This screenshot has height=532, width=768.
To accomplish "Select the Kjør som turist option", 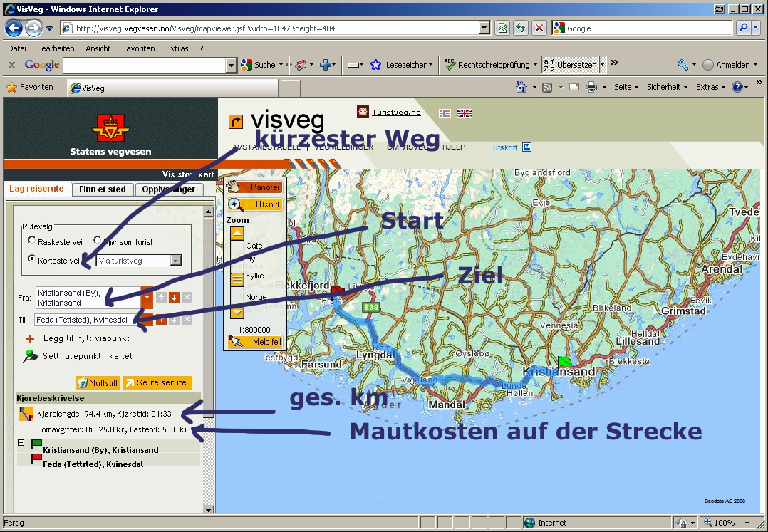I will pos(98,241).
